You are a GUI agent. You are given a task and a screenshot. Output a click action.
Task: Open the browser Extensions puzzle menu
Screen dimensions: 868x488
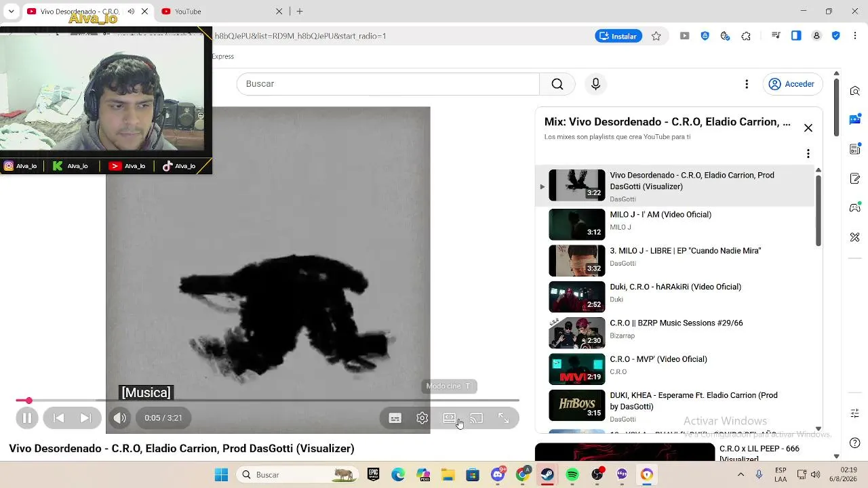pos(746,36)
